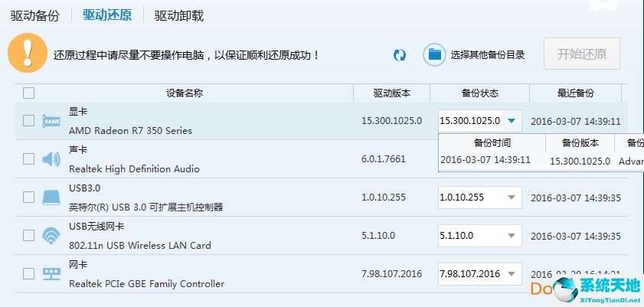Click the 选择其他备份目录 link
Screen dimensions: 644x307
(488, 55)
